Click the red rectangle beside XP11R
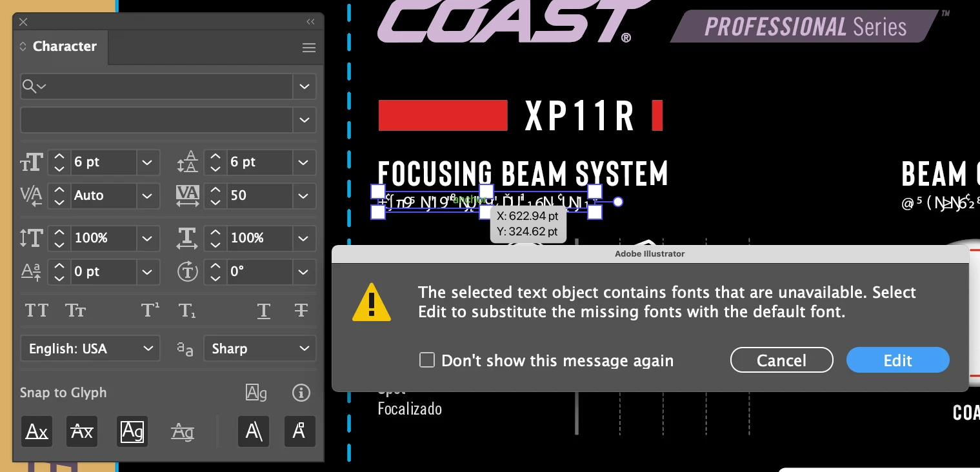Image resolution: width=980 pixels, height=472 pixels. (x=443, y=115)
